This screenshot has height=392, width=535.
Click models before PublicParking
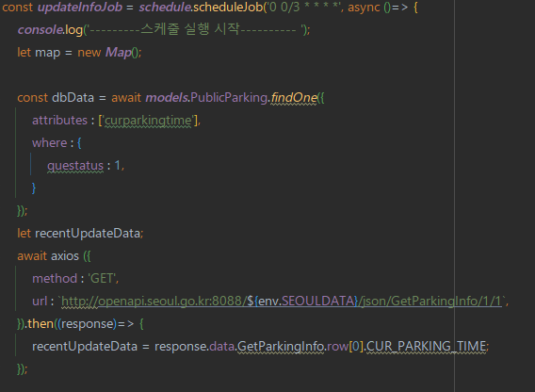tap(167, 98)
